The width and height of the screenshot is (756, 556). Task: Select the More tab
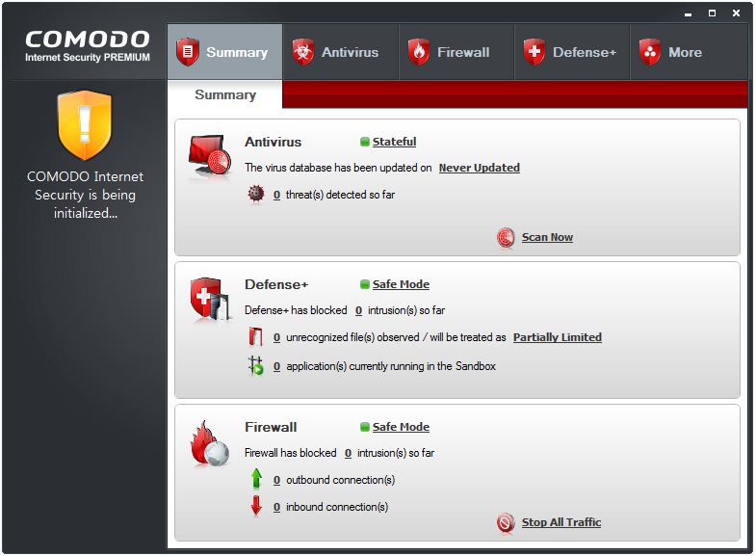688,52
